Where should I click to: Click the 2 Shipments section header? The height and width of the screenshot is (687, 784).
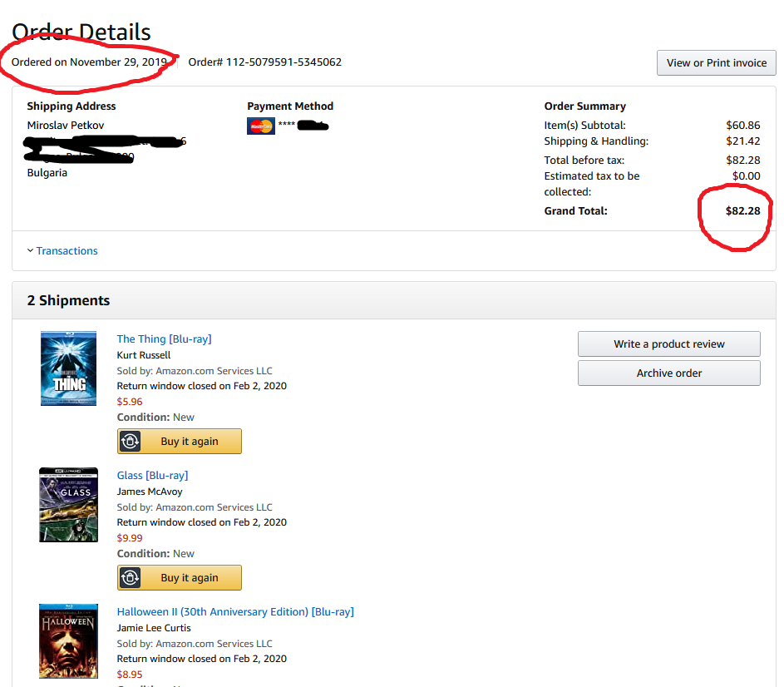[68, 301]
